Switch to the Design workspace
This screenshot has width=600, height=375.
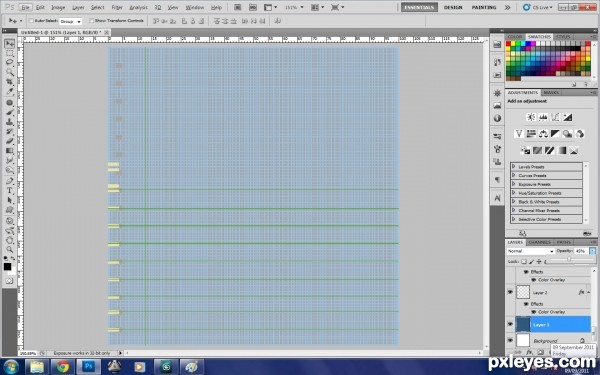coord(453,7)
